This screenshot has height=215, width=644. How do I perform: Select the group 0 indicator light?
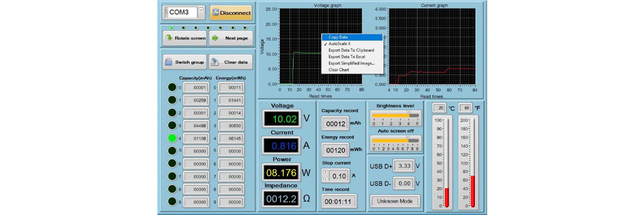(172, 88)
